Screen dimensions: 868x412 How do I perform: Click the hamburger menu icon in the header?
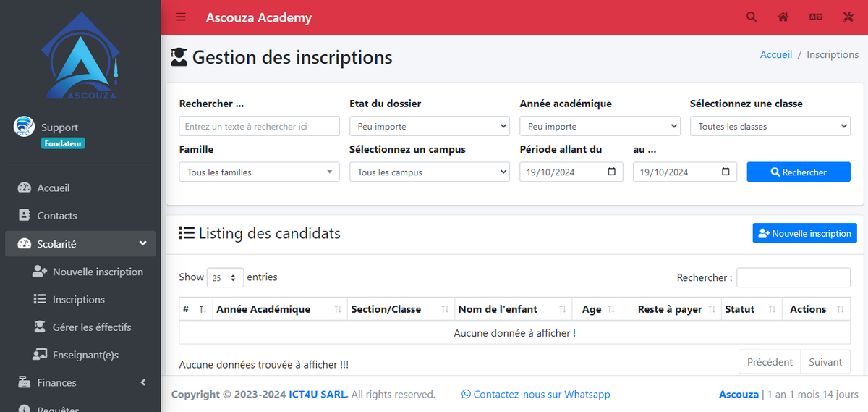pos(181,17)
